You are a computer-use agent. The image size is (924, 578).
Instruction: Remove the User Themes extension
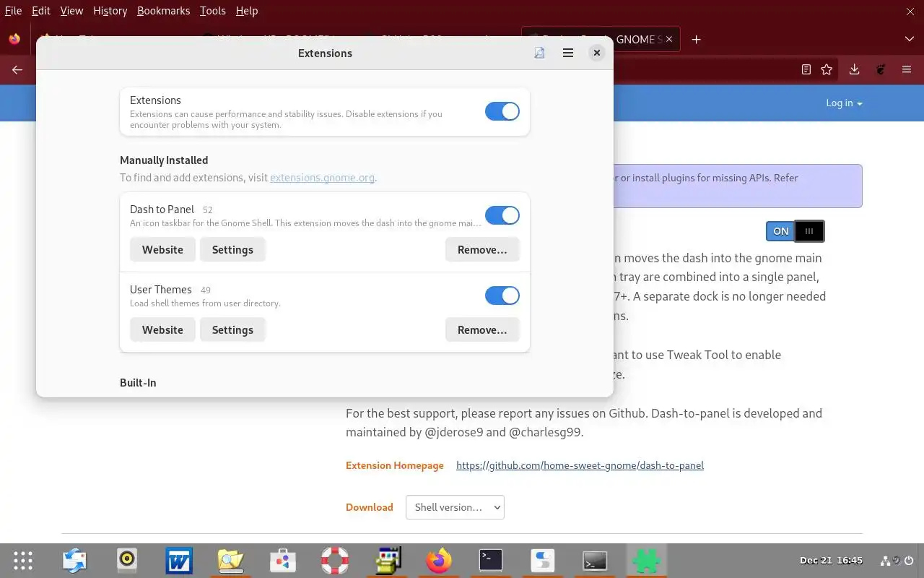482,329
